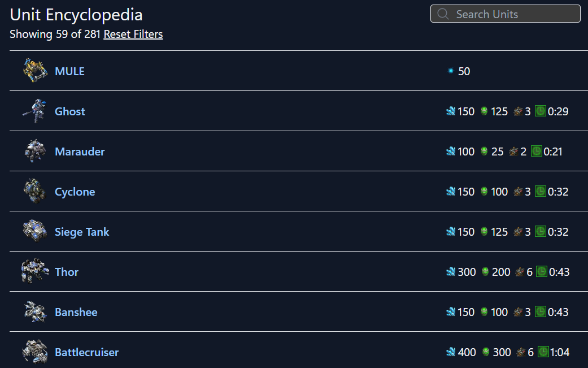Select the Banshee name link
Screen dimensions: 588x368
76,312
